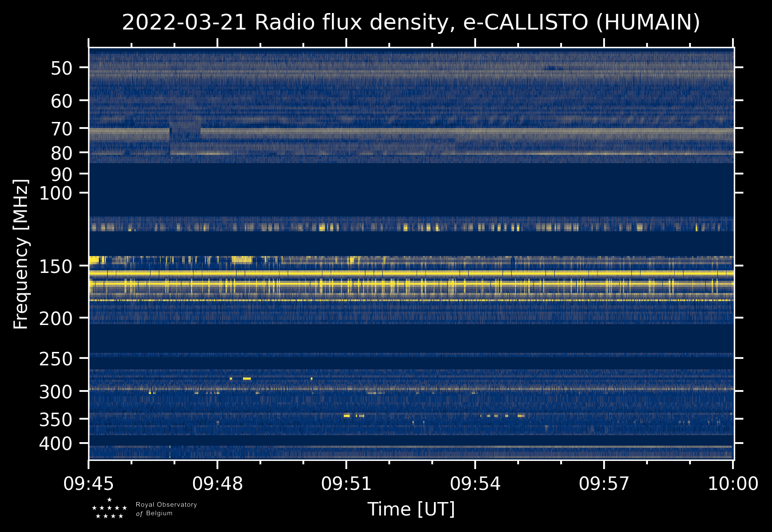
Task: Click the 50 MHz frequency tick label
Action: tap(61, 68)
